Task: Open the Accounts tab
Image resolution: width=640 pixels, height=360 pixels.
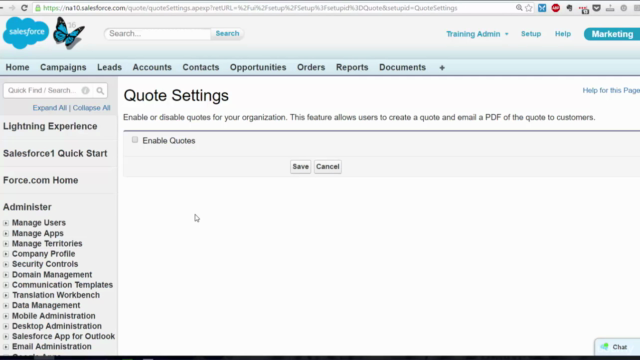Action: (x=152, y=67)
